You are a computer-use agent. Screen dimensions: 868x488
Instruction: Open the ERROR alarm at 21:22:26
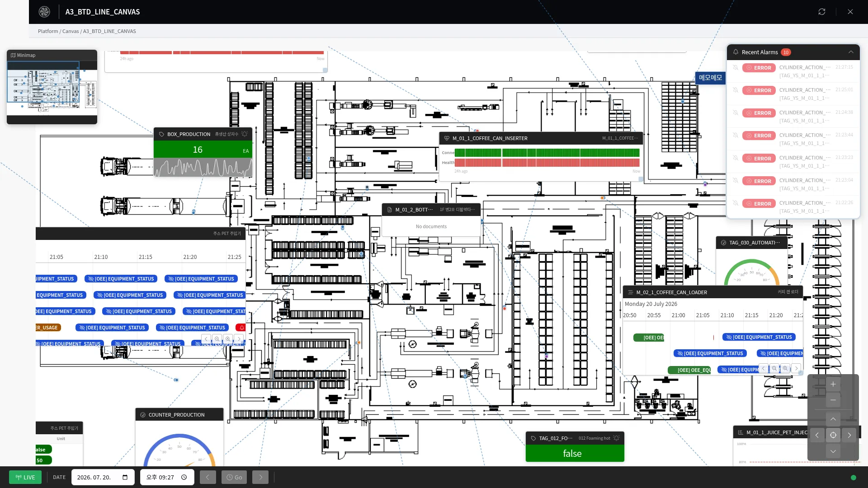(759, 203)
